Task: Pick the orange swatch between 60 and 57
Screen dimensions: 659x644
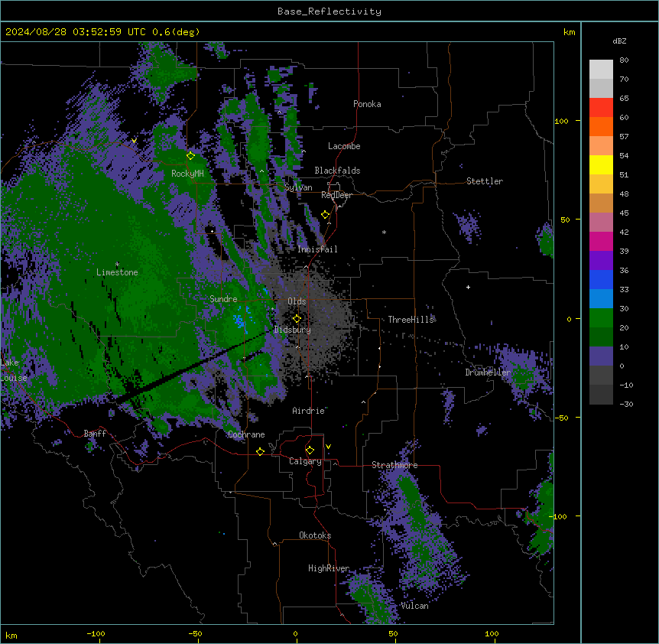Action: (601, 126)
